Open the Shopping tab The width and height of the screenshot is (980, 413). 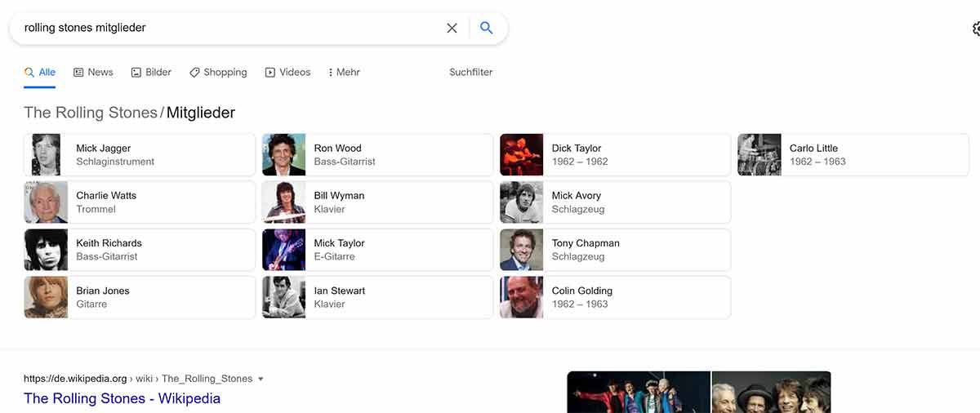[x=218, y=72]
